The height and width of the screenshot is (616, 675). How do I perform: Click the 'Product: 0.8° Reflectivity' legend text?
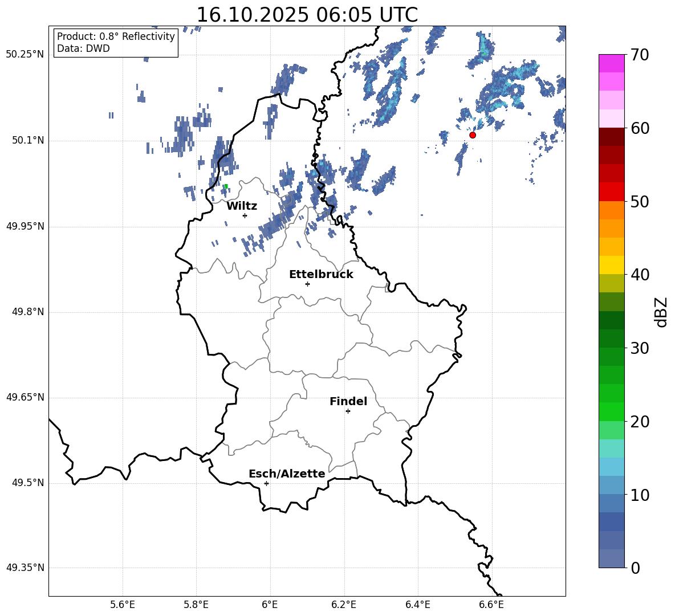(x=116, y=36)
